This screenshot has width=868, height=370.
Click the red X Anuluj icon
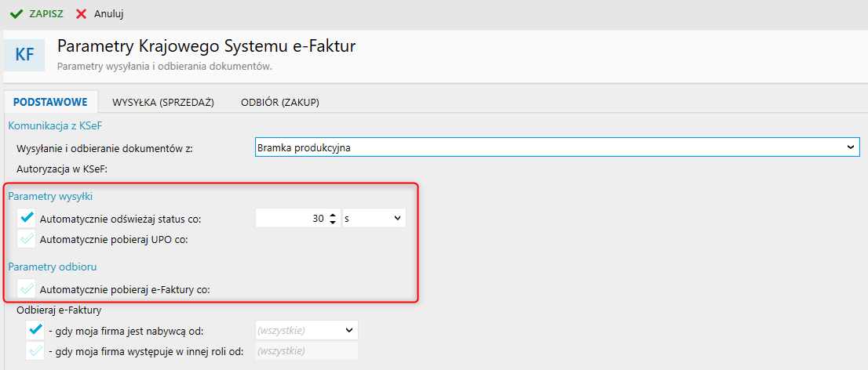pyautogui.click(x=82, y=14)
